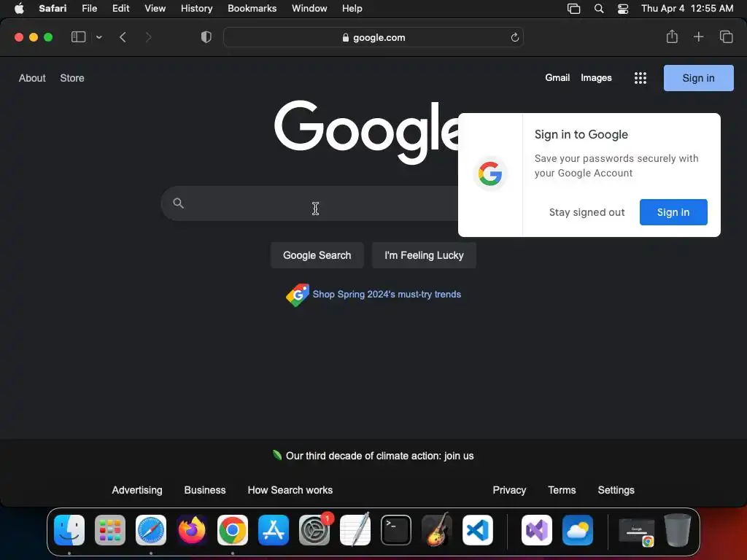Open the View menu
747x560 pixels.
(155, 9)
